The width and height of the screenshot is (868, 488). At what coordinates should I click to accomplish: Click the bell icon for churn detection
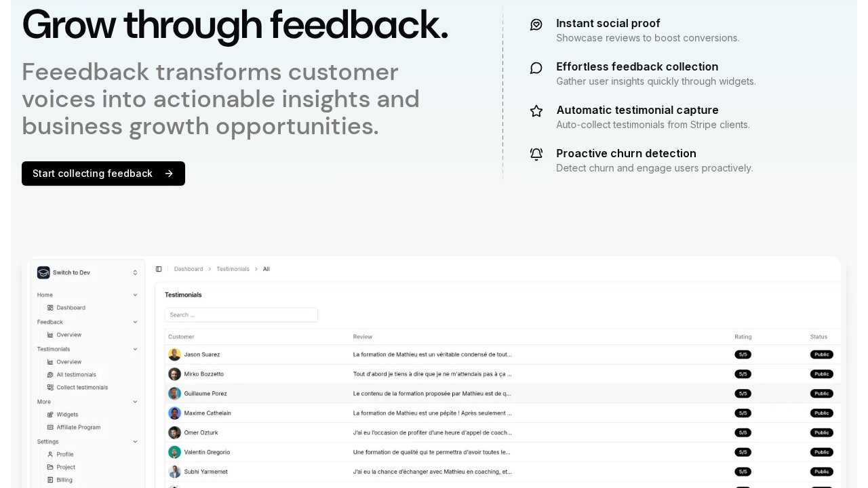pyautogui.click(x=536, y=155)
